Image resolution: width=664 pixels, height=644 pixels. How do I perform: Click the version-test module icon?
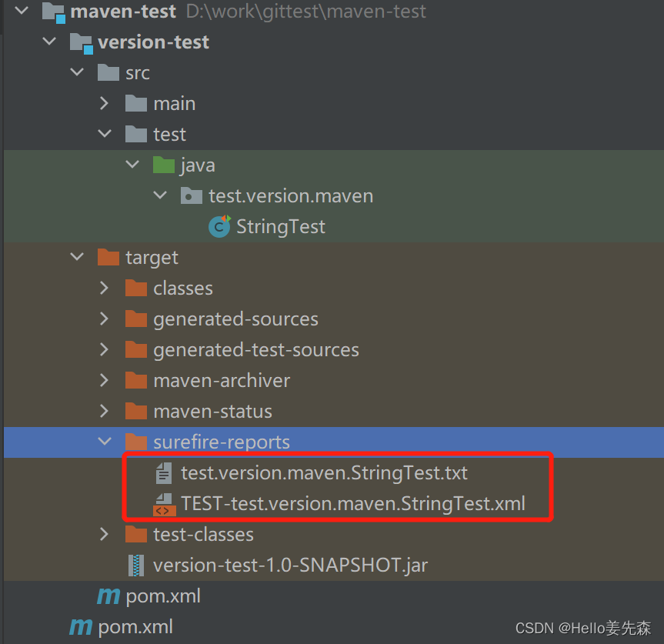(x=81, y=42)
